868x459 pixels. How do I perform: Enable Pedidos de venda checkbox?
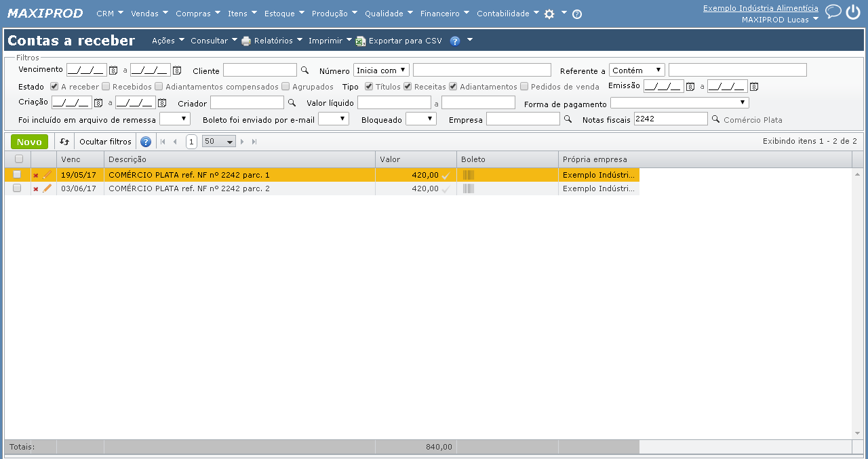click(524, 86)
